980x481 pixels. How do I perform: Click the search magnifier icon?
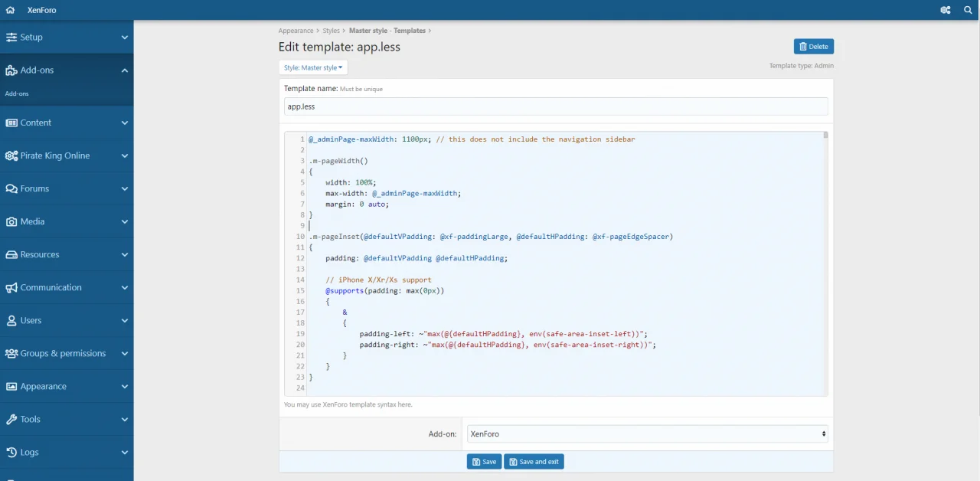click(x=968, y=10)
